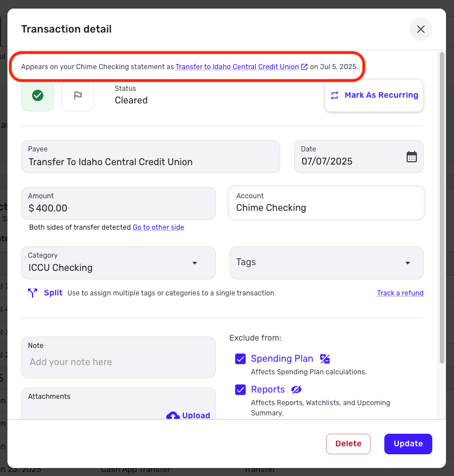This screenshot has width=454, height=476.
Task: Uncheck the Reports exclusion checkbox
Action: coord(240,390)
